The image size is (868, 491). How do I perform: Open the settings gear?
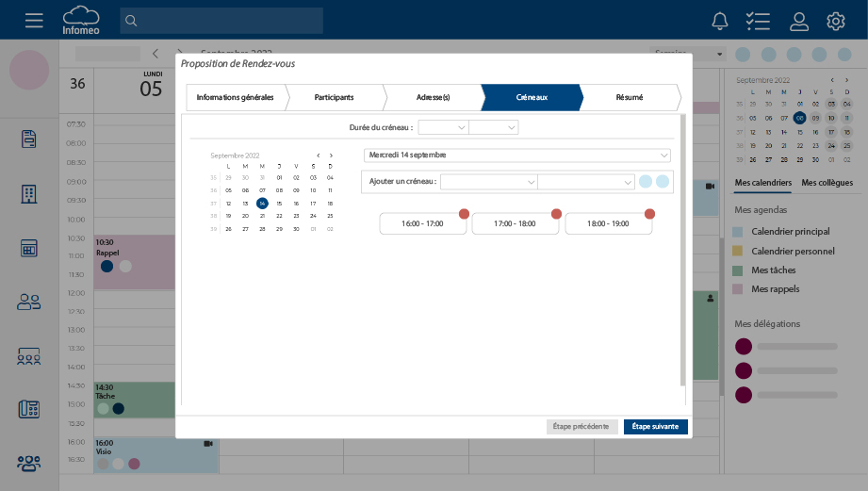(x=836, y=21)
